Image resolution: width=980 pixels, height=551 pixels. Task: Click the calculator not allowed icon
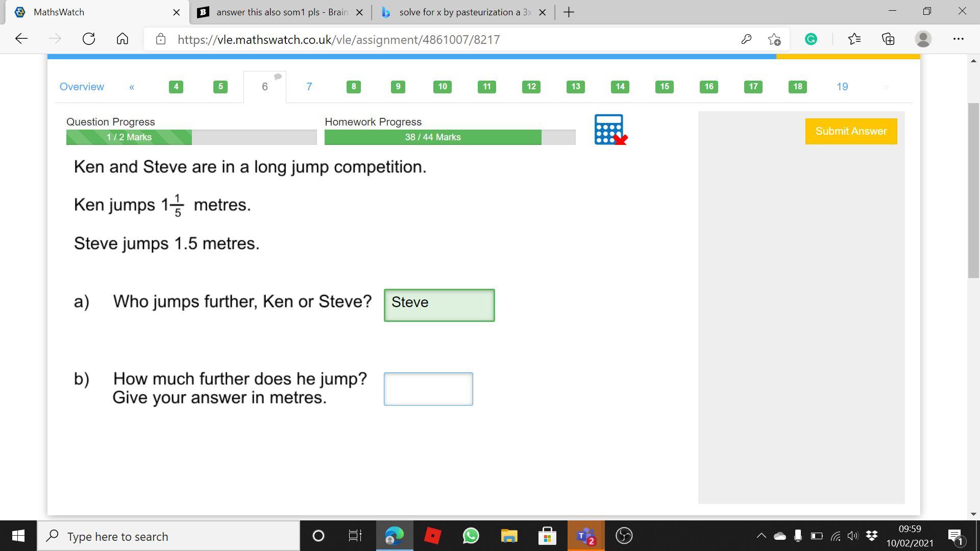point(610,130)
